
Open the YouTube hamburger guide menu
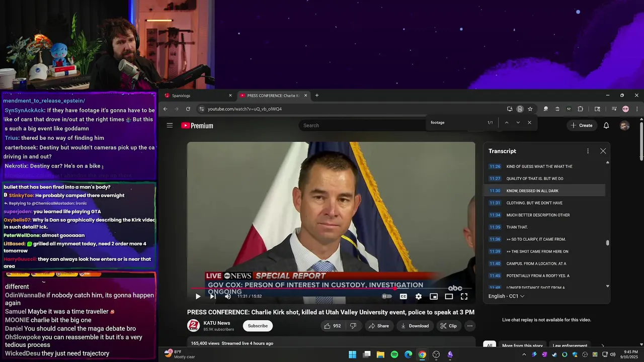(x=170, y=125)
